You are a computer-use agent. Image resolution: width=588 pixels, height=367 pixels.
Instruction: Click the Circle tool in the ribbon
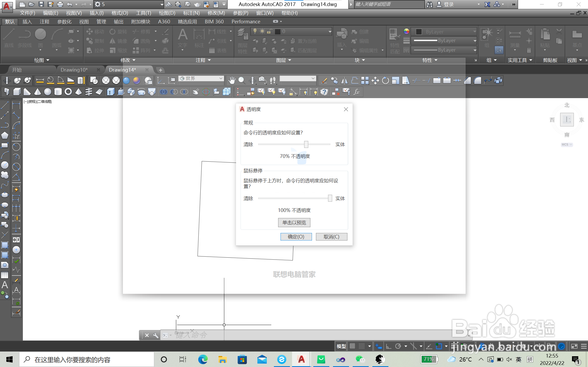click(40, 38)
